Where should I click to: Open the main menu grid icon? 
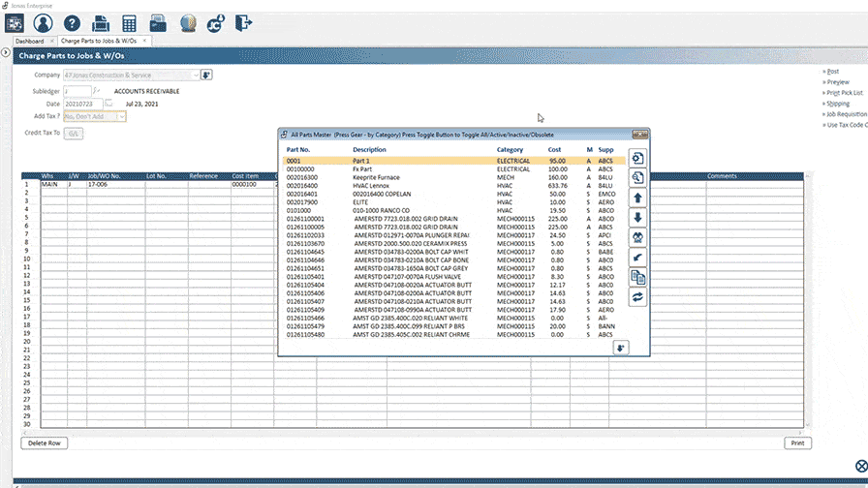pos(14,23)
